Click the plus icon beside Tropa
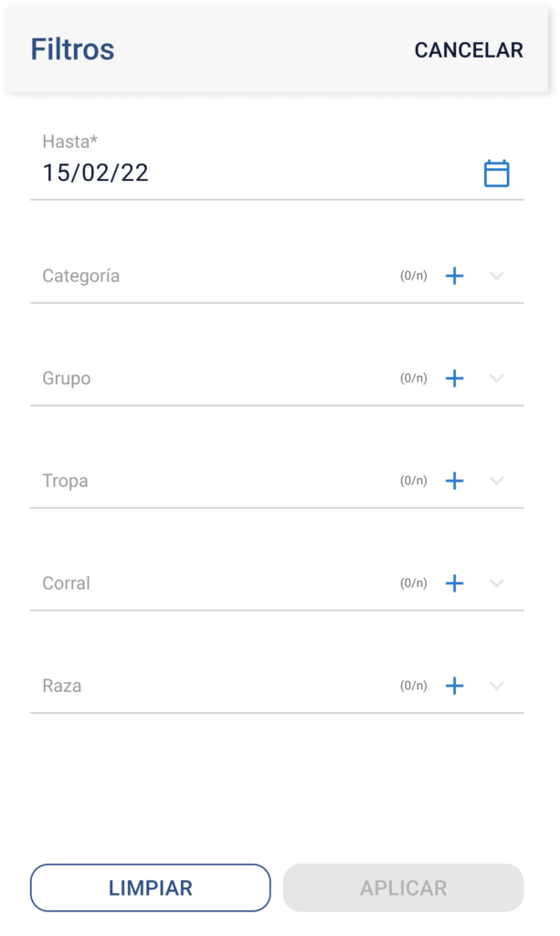Viewport: 560px width, 936px height. tap(454, 481)
